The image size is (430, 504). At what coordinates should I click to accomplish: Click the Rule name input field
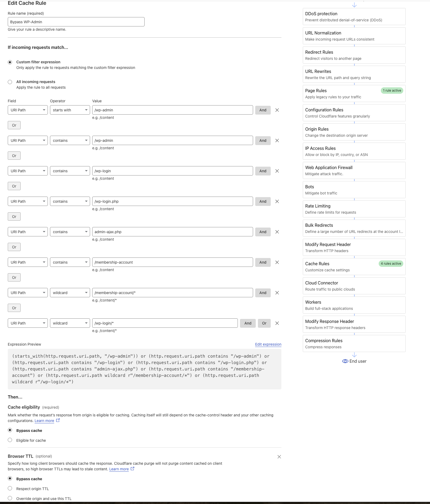[x=76, y=22]
